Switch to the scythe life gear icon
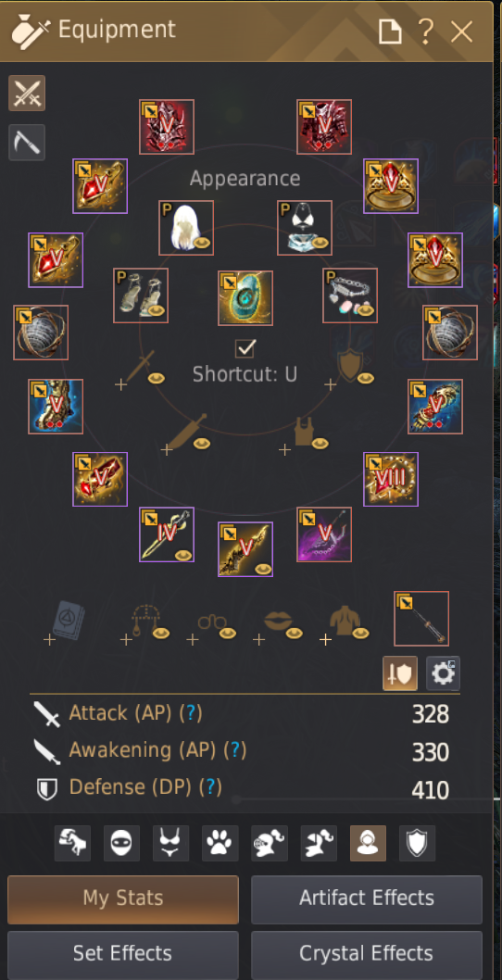The width and height of the screenshot is (502, 980). tap(27, 143)
